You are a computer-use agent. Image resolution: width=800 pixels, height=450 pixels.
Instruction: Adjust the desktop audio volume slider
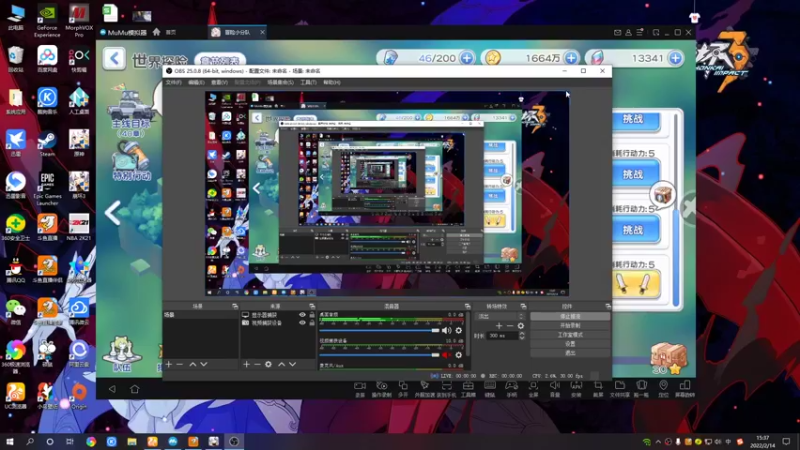coord(380,331)
